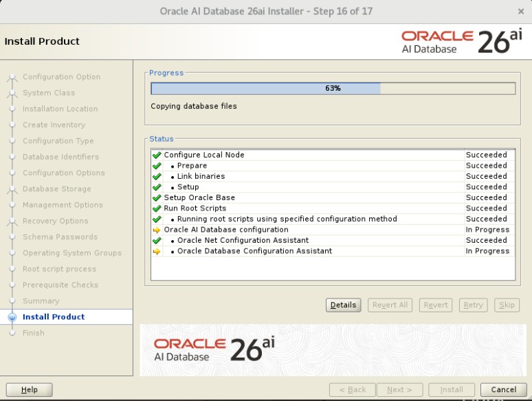Select Configuration Type step
532x401 pixels.
click(58, 140)
